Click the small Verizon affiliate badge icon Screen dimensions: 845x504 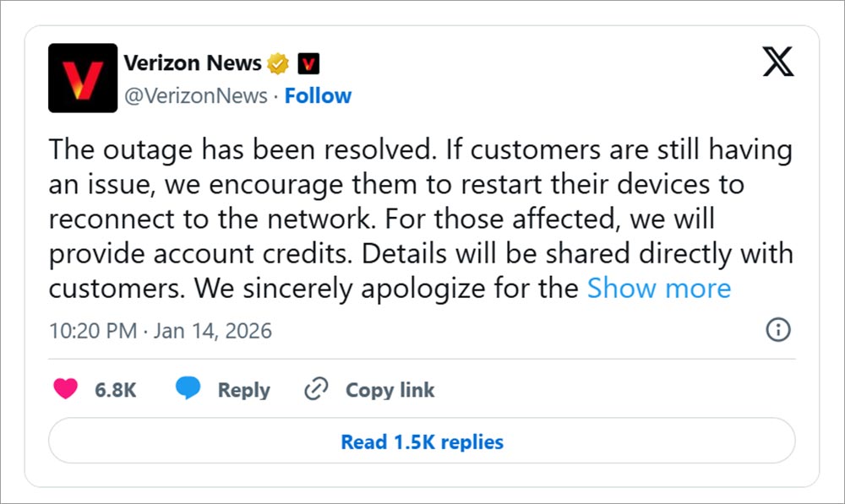pos(310,63)
